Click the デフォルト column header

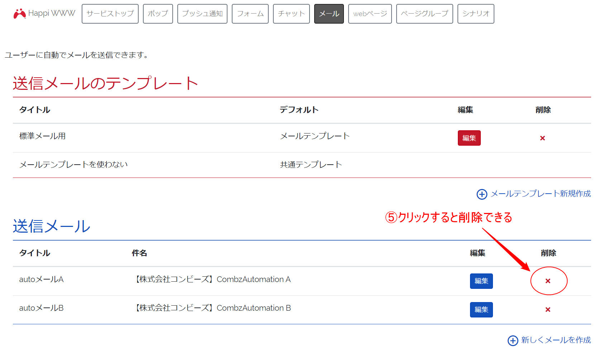coord(299,110)
